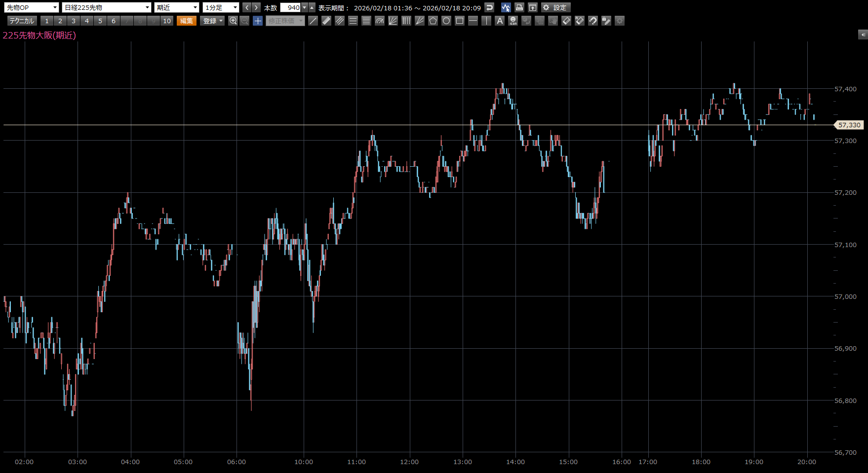
Task: Insert a smiley icon stamp
Action: click(x=513, y=21)
